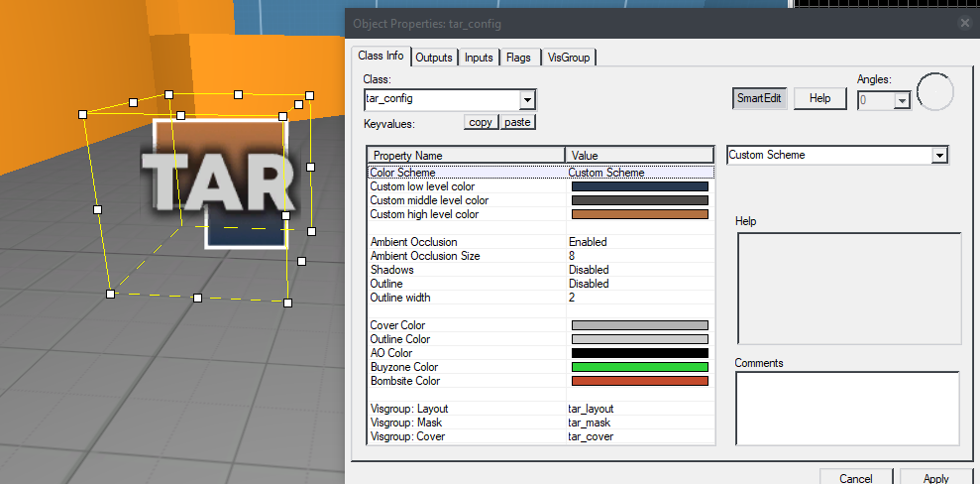The width and height of the screenshot is (980, 484).
Task: Open the Inputs tab
Action: point(479,58)
